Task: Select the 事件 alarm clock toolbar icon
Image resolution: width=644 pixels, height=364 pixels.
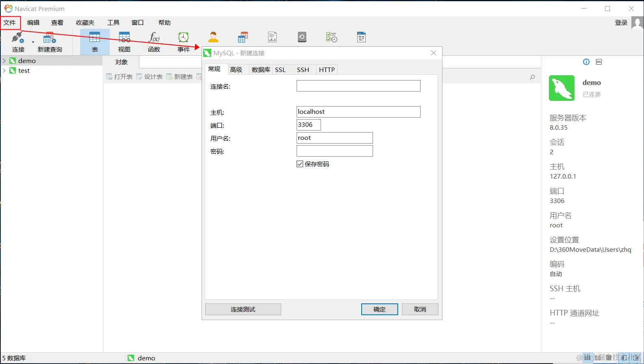Action: [x=184, y=37]
